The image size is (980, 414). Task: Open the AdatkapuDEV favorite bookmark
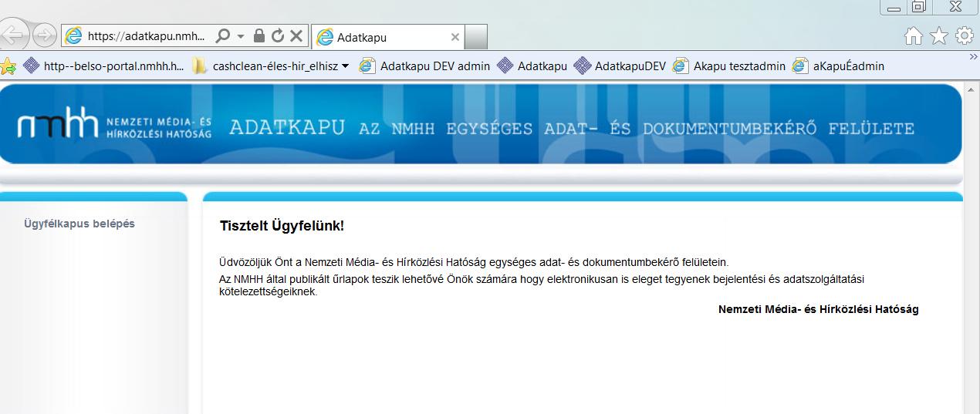620,66
